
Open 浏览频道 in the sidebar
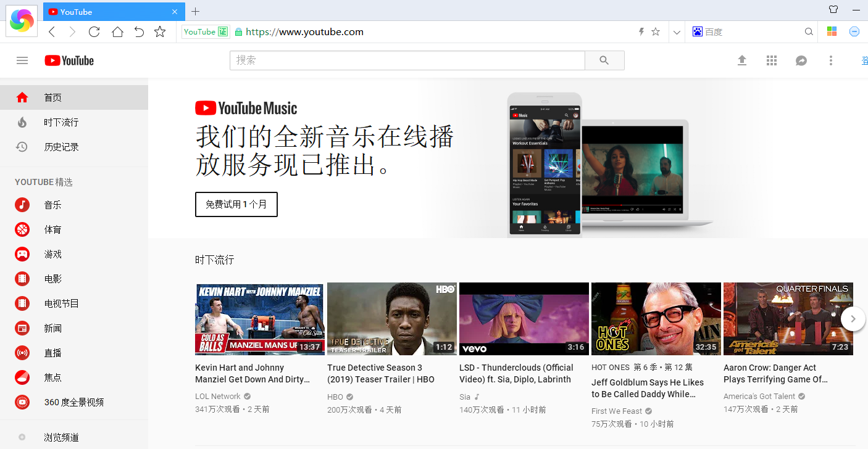click(x=74, y=437)
